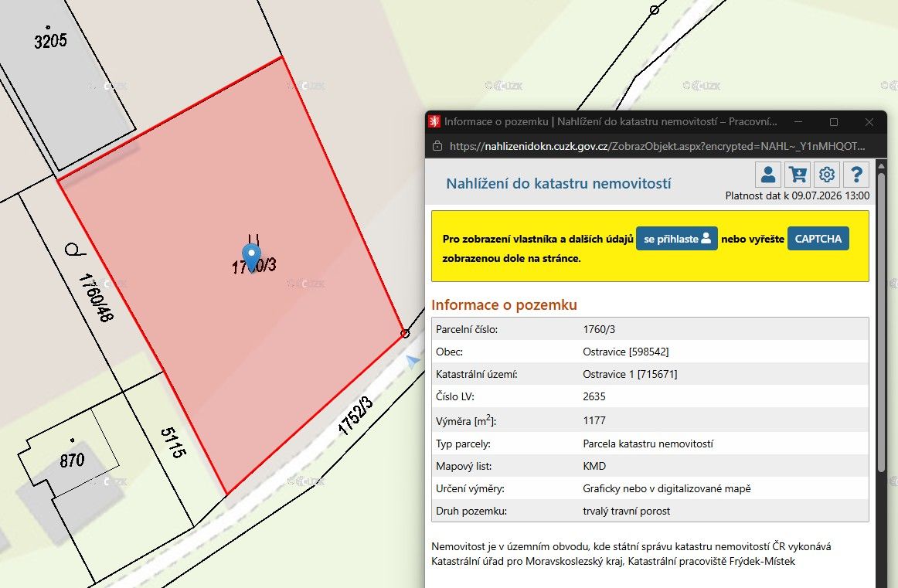
Task: Click 'trvalý travní porost' value
Action: tap(627, 511)
